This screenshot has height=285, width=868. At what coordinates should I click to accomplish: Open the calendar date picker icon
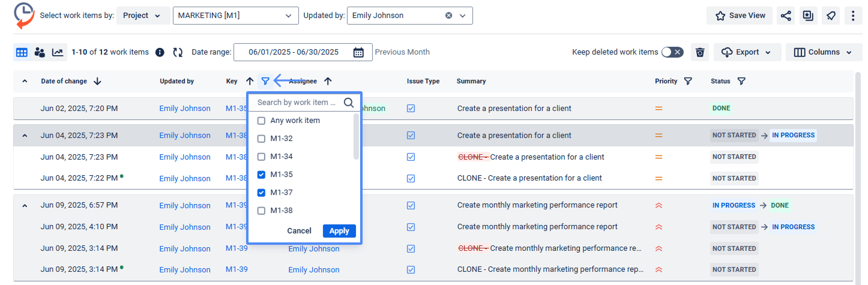point(358,52)
